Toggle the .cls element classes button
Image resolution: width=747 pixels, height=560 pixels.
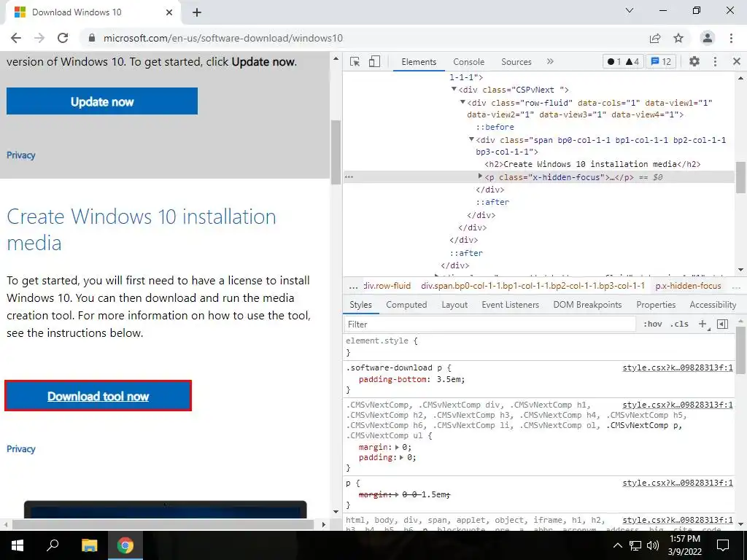point(679,324)
